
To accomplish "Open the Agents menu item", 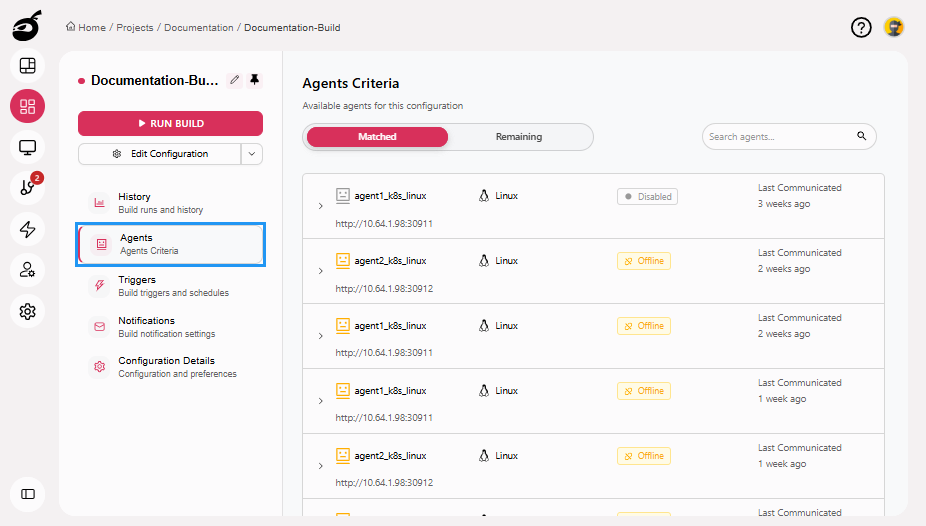I will (x=170, y=244).
